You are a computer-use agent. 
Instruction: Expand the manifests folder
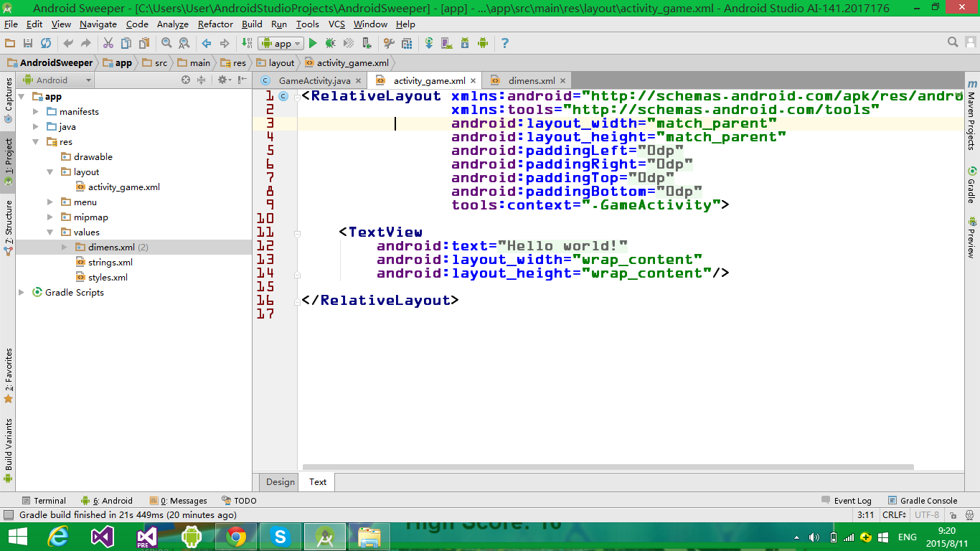(36, 111)
